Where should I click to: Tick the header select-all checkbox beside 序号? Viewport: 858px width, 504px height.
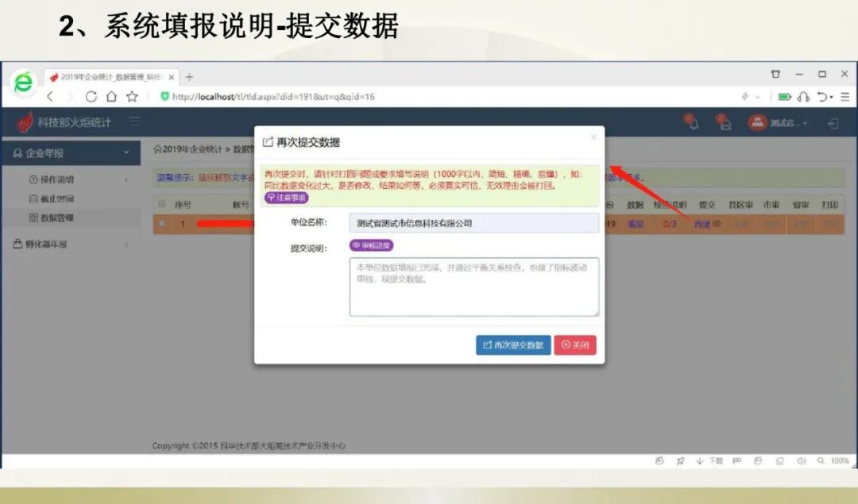pyautogui.click(x=161, y=204)
